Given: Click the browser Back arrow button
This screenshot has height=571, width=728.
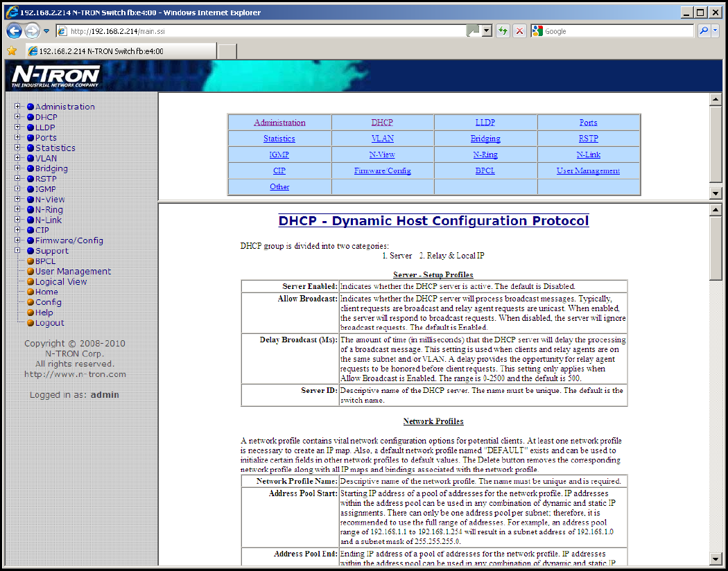Looking at the screenshot, I should pyautogui.click(x=15, y=31).
